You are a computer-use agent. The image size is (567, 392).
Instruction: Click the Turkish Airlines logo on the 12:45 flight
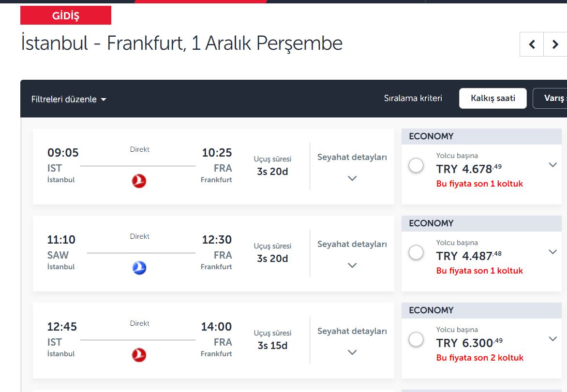(x=139, y=355)
